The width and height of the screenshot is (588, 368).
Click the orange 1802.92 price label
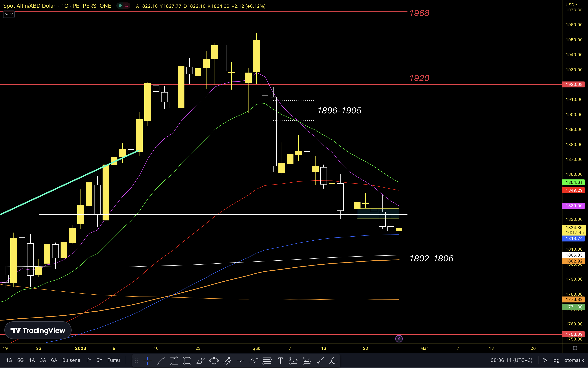574,261
